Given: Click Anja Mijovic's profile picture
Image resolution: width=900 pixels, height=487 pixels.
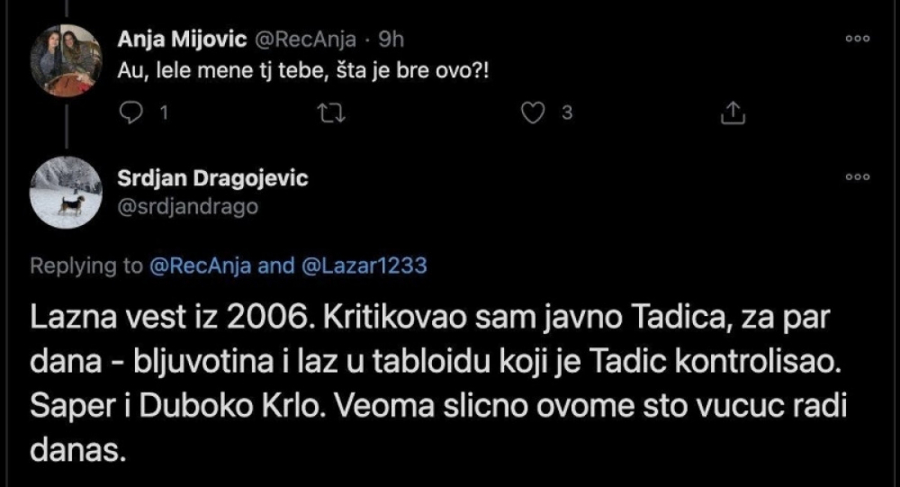Looking at the screenshot, I should pos(68,59).
